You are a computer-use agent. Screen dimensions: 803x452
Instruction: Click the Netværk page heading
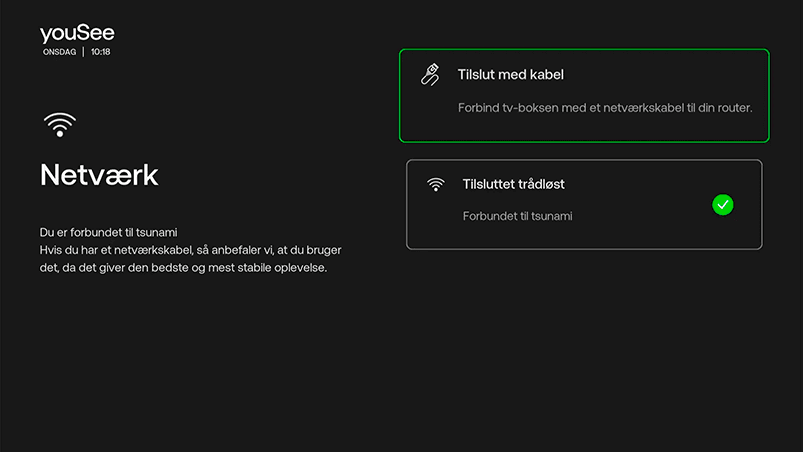coord(99,176)
